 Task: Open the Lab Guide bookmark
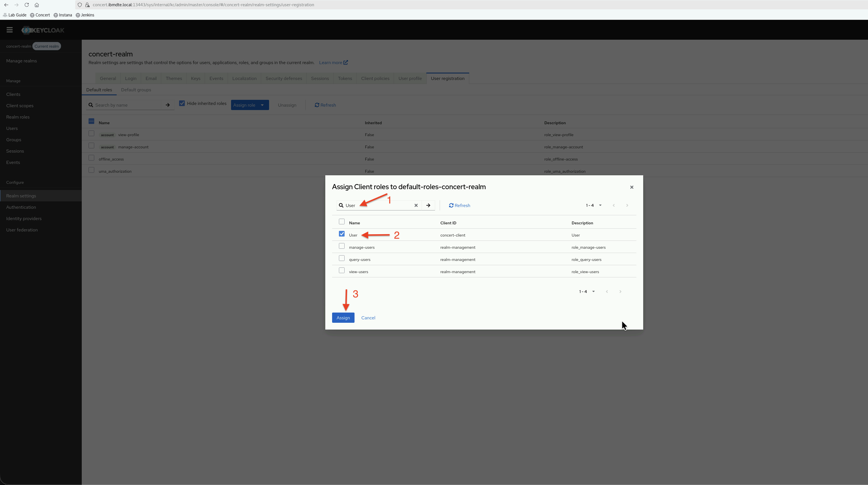point(14,15)
